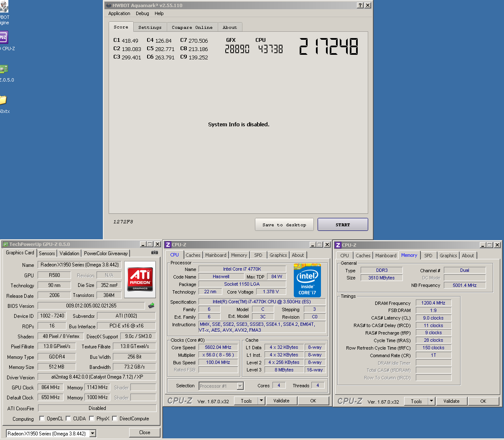Open Mainboard tab in CPU-Z Memory window

[386, 256]
